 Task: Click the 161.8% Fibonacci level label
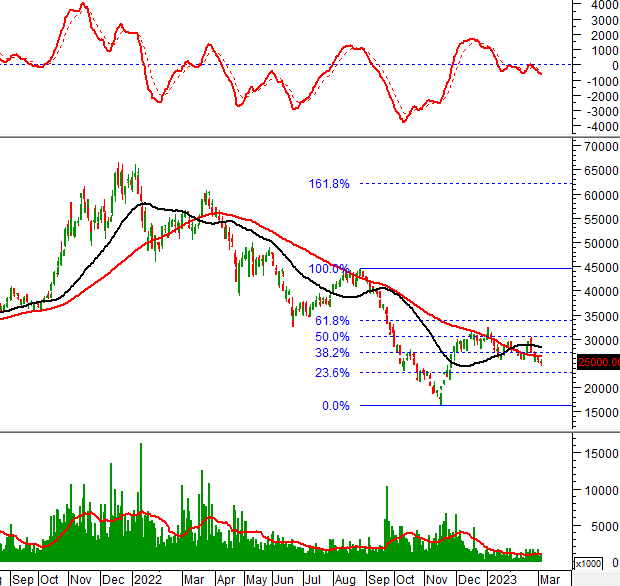click(329, 184)
